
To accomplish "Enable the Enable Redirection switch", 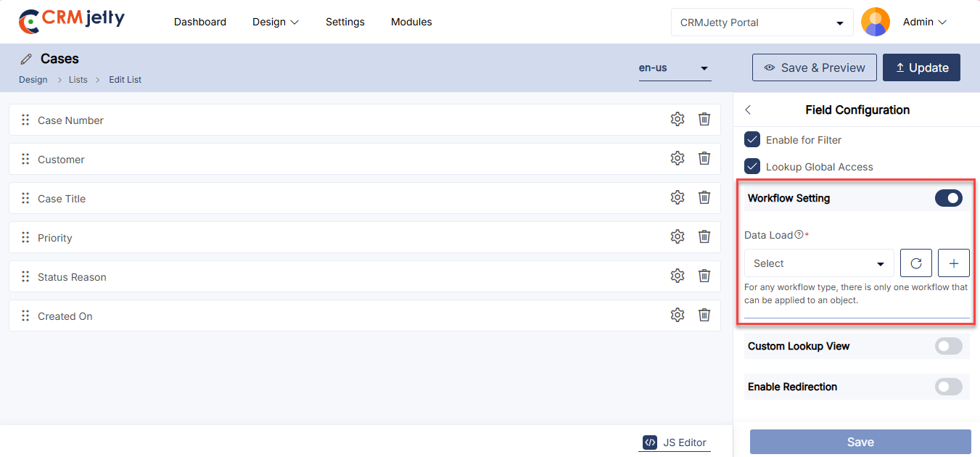I will coord(948,387).
